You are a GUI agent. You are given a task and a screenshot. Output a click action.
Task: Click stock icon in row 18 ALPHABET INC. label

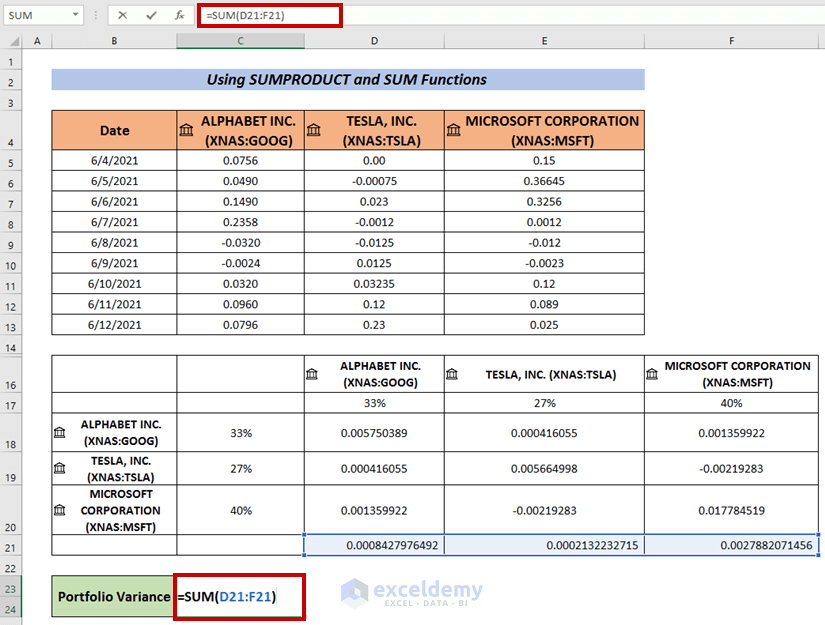pos(59,432)
